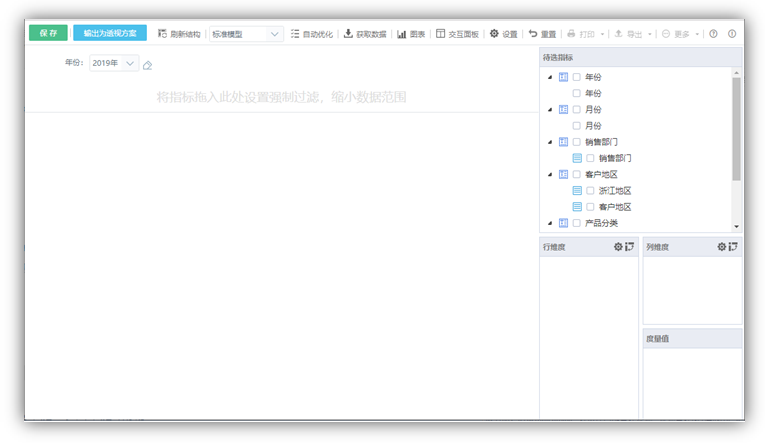Enable the 销售部门 parent group checkbox
Screen dimensions: 765x443
[x=577, y=142]
